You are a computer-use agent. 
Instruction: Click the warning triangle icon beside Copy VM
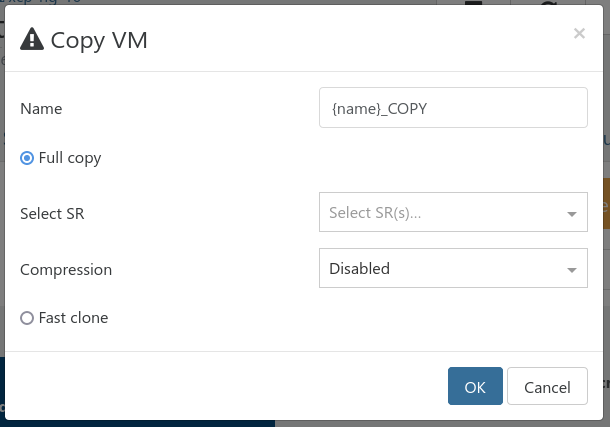click(32, 40)
